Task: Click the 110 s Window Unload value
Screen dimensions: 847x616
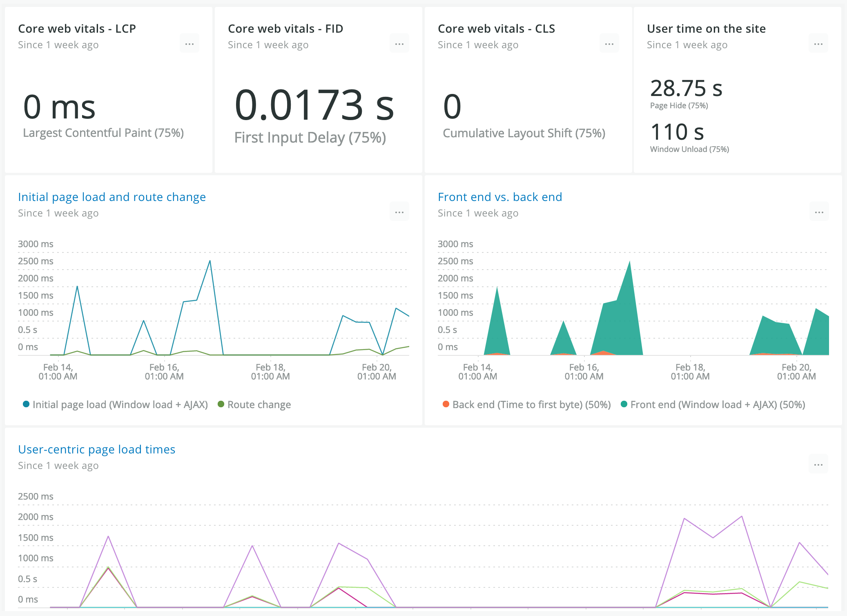Action: coord(677,132)
